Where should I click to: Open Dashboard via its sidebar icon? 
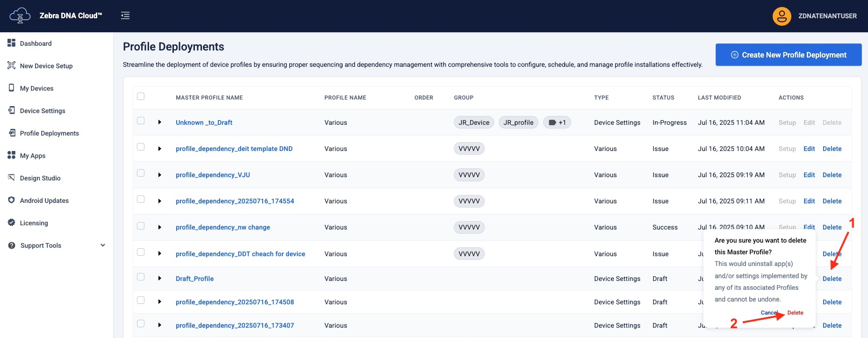click(x=12, y=43)
